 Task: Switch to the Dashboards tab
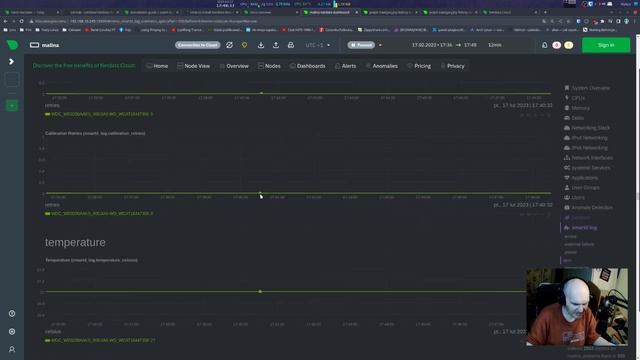pyautogui.click(x=307, y=66)
